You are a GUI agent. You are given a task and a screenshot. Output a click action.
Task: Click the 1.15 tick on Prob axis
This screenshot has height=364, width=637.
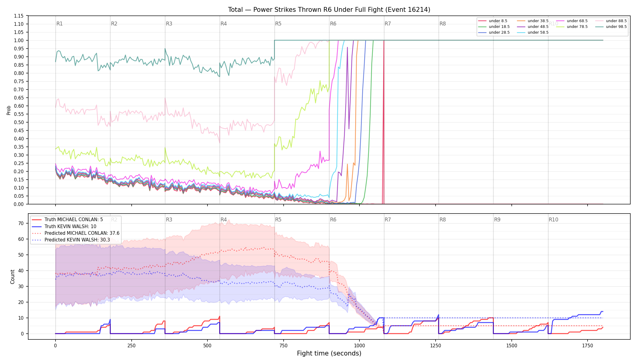[x=19, y=16]
